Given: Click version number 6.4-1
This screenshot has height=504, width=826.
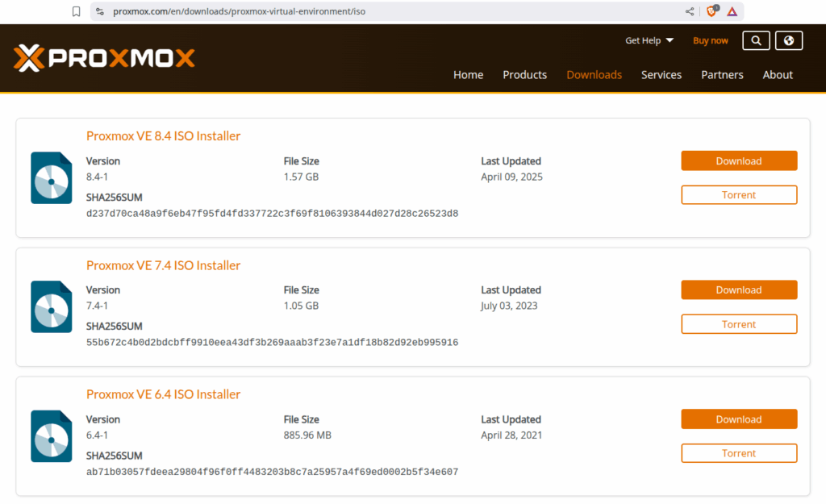Looking at the screenshot, I should tap(97, 435).
